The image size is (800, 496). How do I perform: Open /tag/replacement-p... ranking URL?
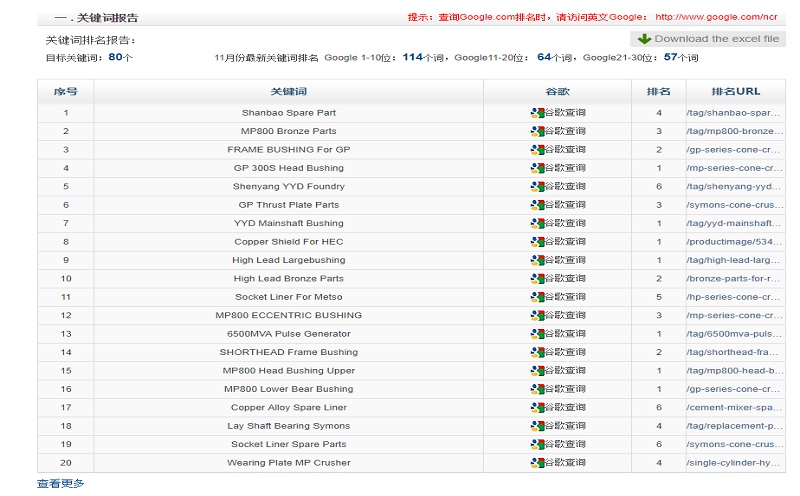(734, 426)
